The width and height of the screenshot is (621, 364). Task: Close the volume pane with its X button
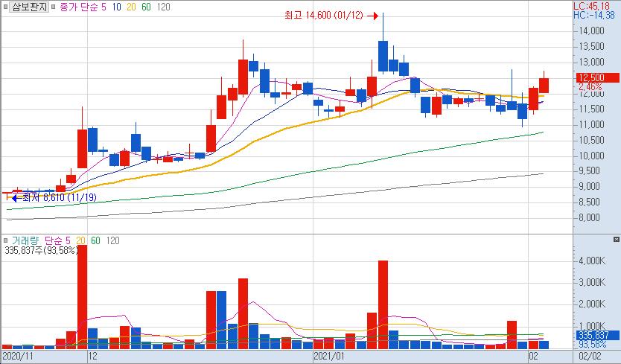pyautogui.click(x=617, y=239)
